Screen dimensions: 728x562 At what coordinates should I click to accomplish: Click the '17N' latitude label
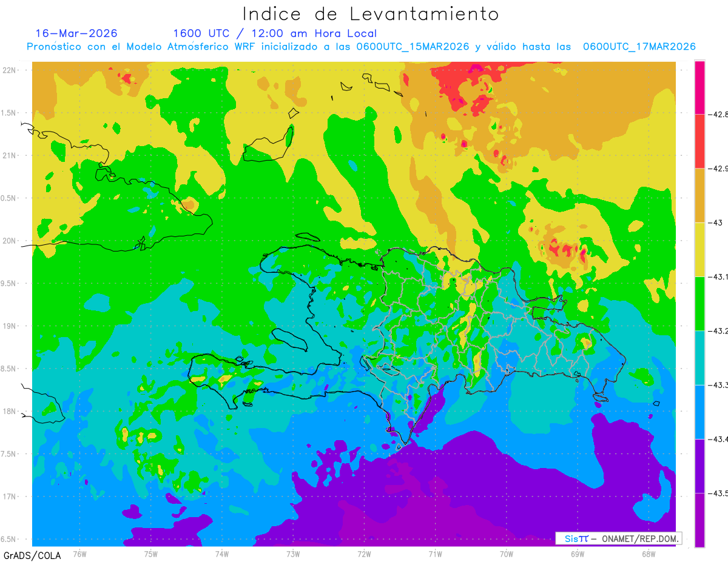pos(10,497)
